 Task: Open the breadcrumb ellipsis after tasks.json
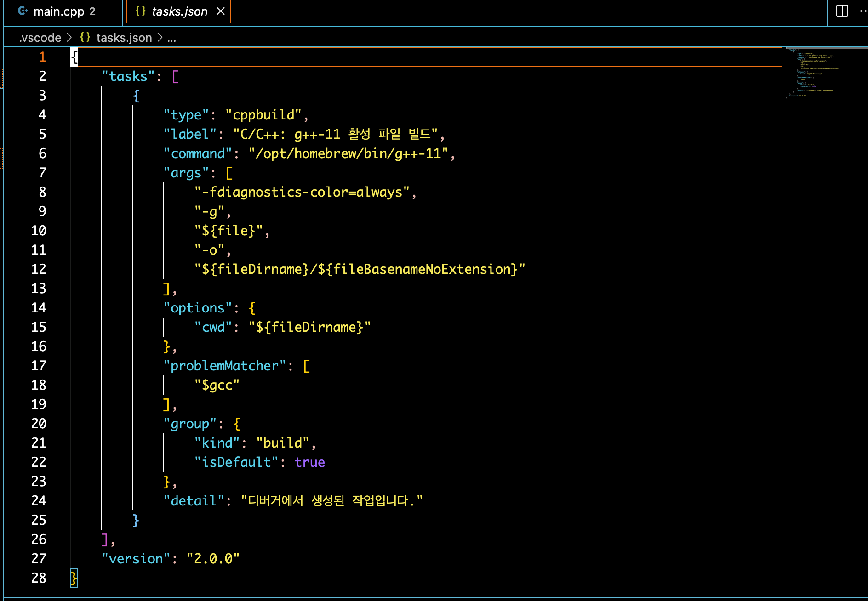(x=171, y=38)
